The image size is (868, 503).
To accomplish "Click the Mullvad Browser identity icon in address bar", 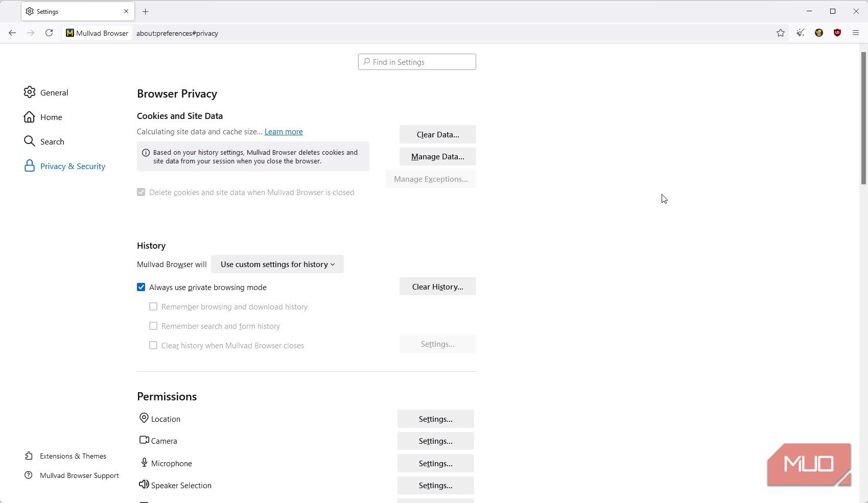I will 97,33.
